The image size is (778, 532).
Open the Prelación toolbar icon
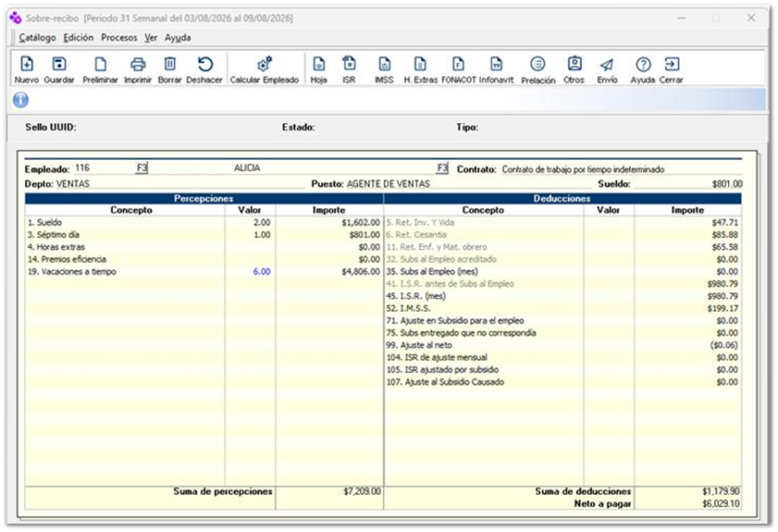(x=537, y=64)
